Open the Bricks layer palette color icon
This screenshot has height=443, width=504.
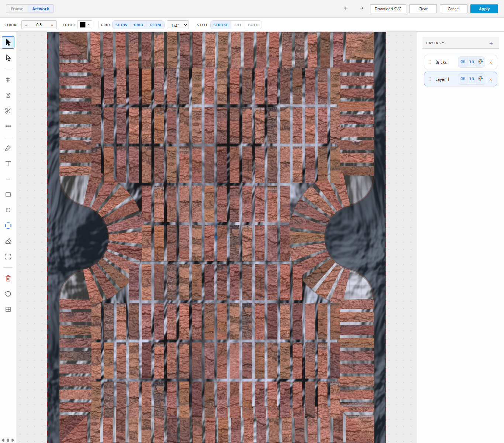[x=480, y=62]
